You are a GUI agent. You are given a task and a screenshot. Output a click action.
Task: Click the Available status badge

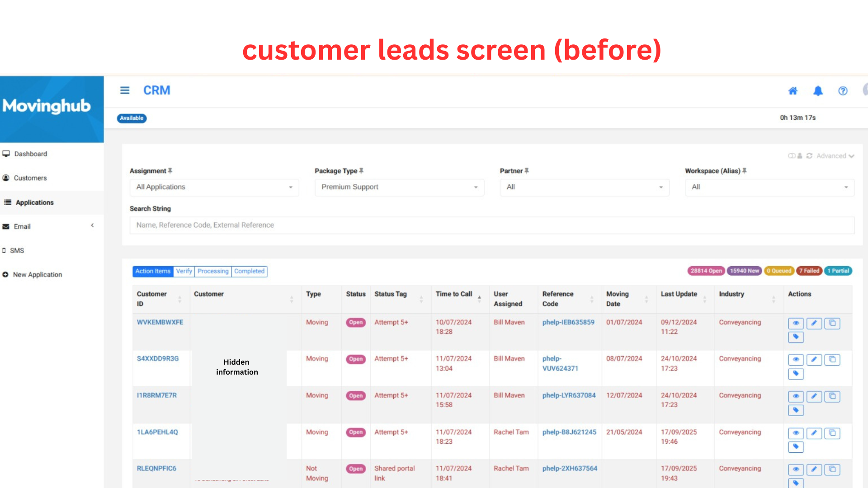click(x=132, y=118)
